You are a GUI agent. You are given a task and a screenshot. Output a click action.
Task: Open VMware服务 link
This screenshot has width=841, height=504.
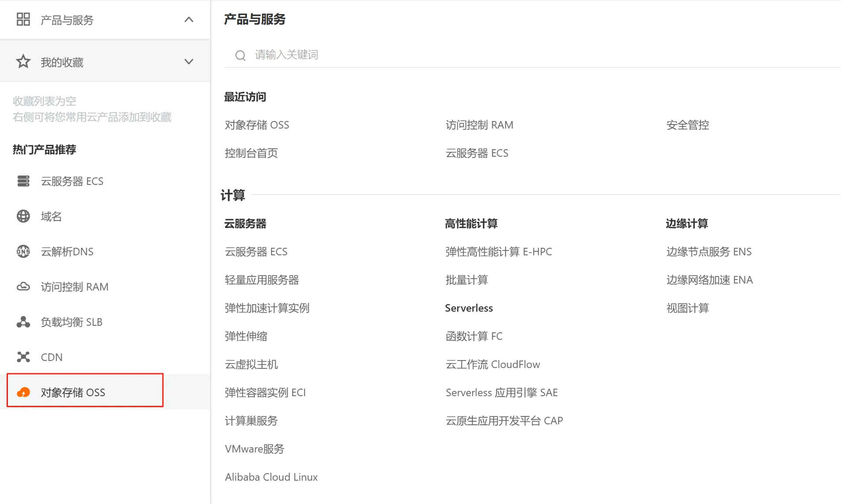pos(255,449)
